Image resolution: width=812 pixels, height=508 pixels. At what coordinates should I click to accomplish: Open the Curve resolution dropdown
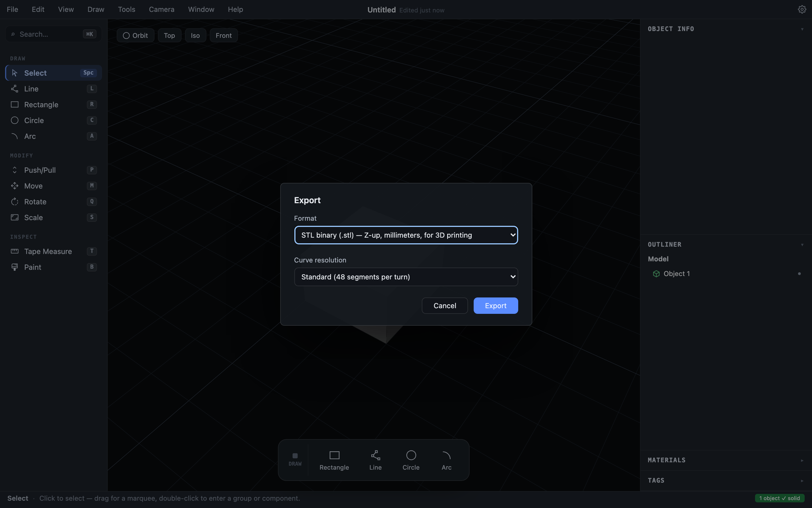click(406, 277)
